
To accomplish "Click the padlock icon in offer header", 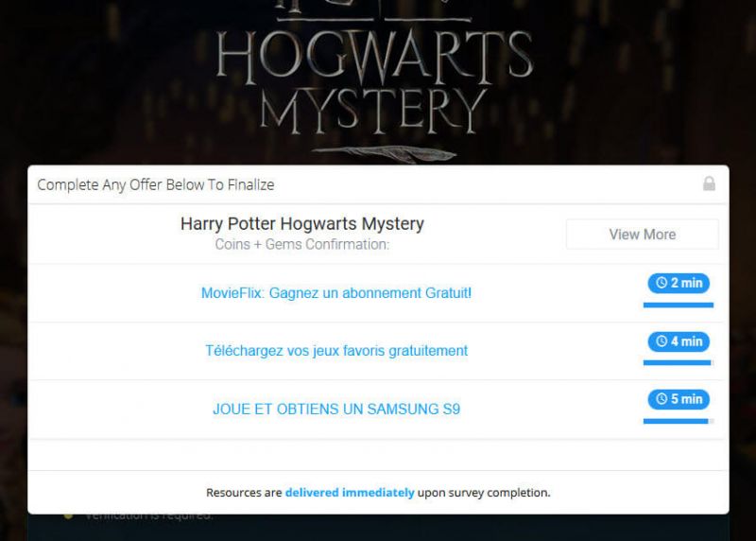I will click(x=709, y=183).
